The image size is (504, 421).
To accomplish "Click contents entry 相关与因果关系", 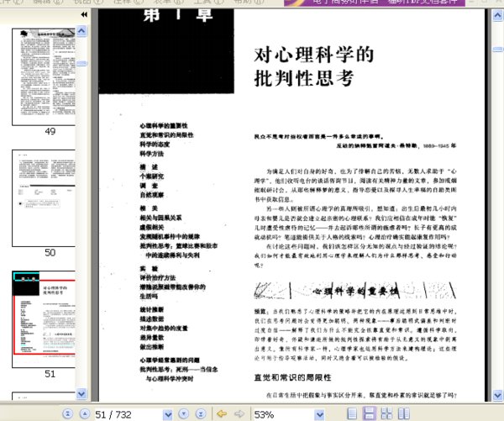I will click(x=160, y=218).
